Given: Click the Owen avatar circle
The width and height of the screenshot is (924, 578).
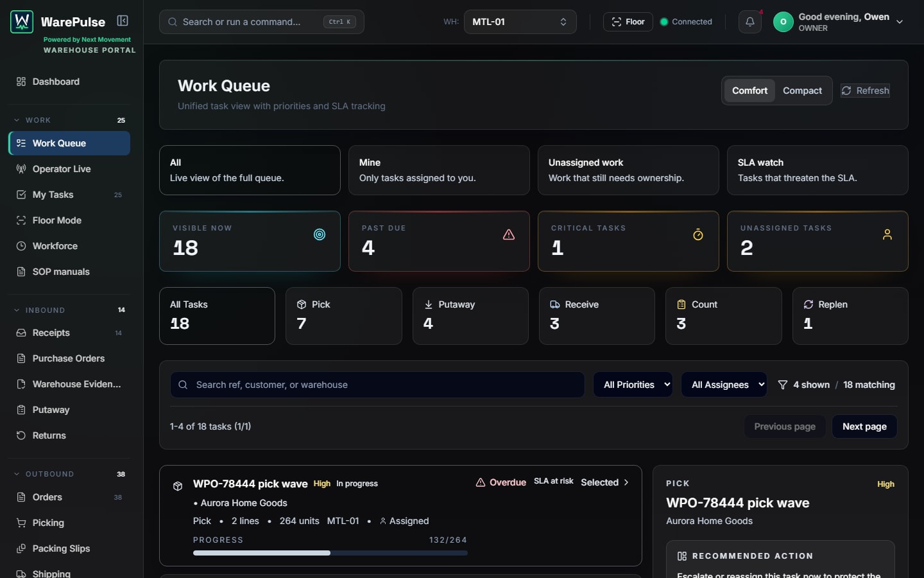Looking at the screenshot, I should [783, 22].
